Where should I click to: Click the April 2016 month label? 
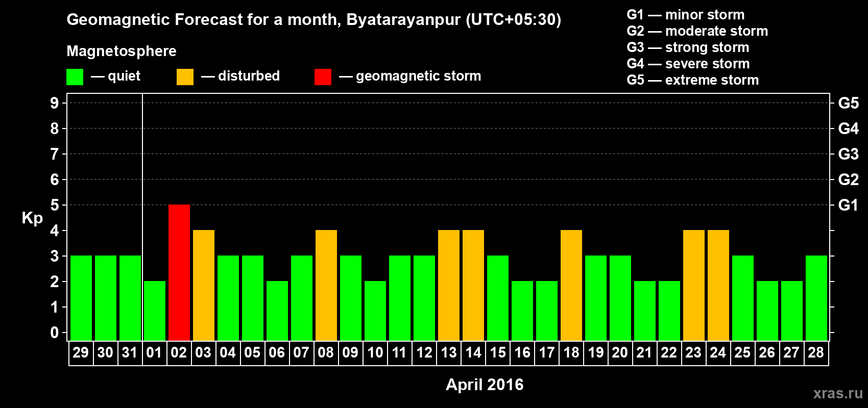[x=485, y=385]
